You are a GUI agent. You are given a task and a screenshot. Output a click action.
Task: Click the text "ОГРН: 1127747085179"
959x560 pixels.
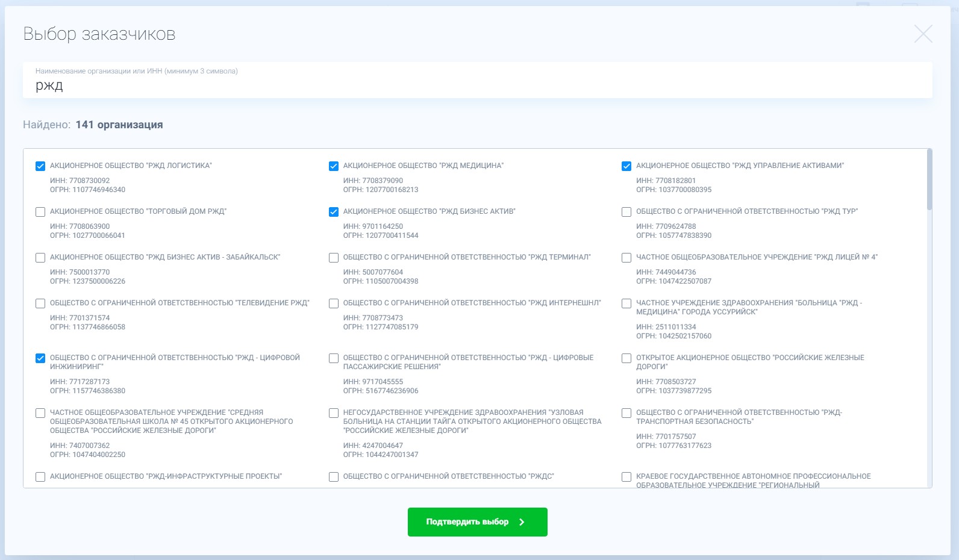pyautogui.click(x=381, y=327)
